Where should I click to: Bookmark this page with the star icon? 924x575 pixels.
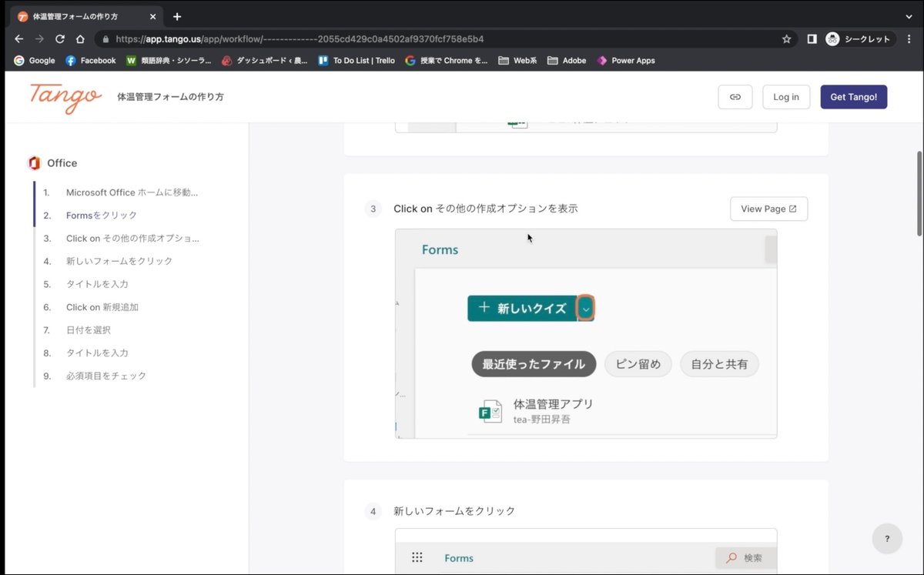(x=786, y=38)
